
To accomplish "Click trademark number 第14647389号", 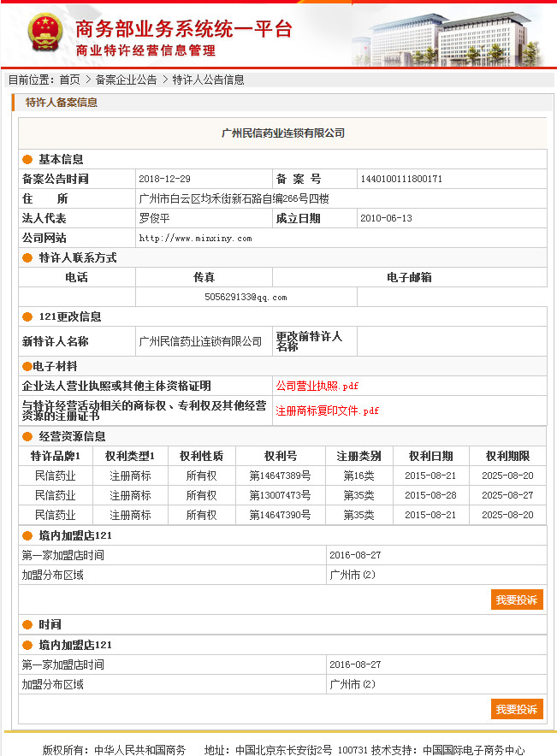I will point(280,475).
